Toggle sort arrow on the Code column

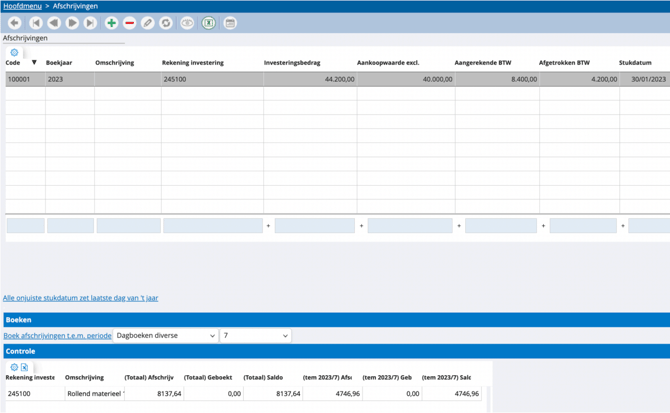(34, 63)
